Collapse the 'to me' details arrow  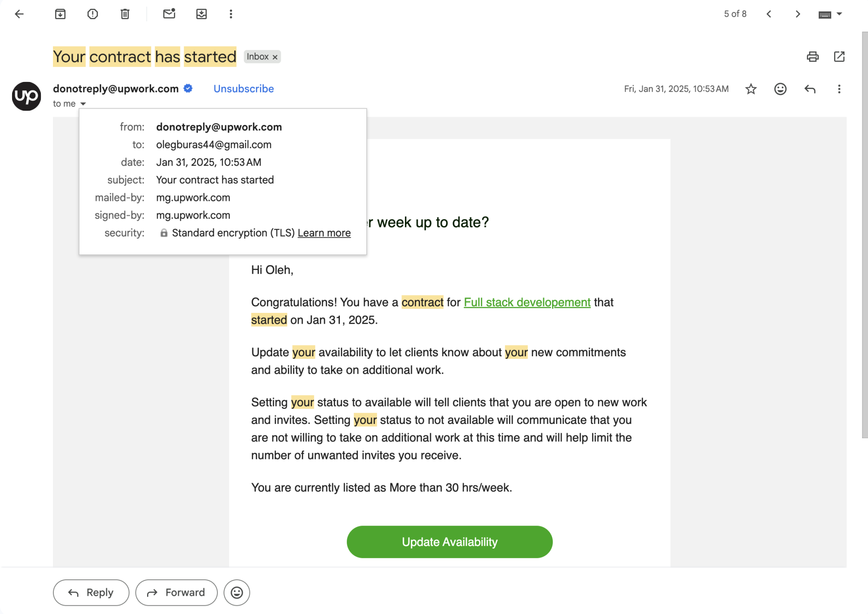[83, 104]
